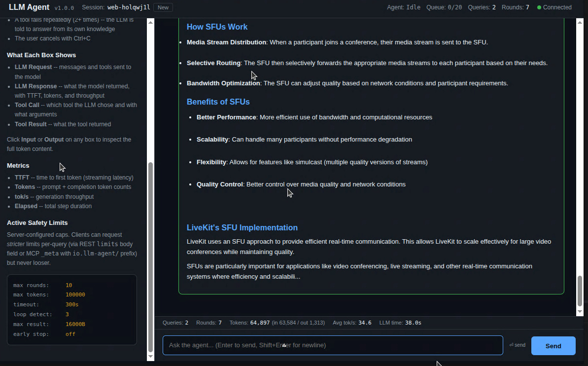Click Queries: 2 in the bottom stats bar

[x=175, y=323]
